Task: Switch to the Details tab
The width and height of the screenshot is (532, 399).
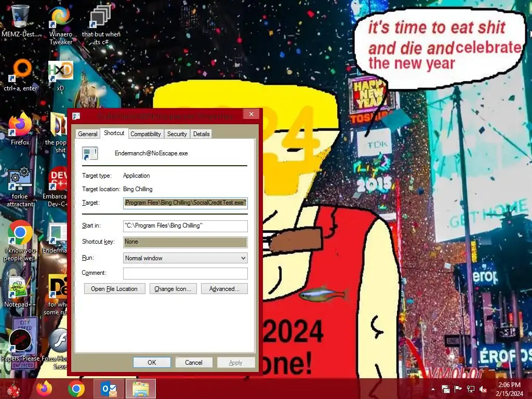Action: 201,134
